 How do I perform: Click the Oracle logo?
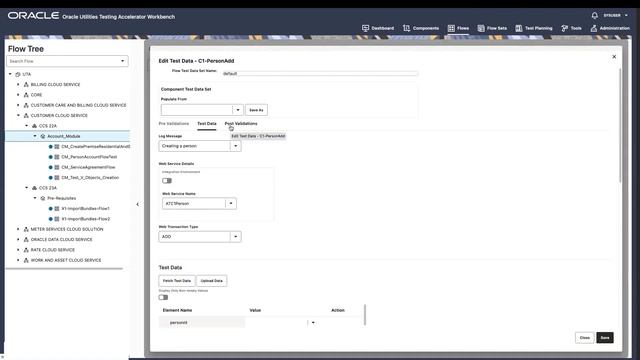33,16
